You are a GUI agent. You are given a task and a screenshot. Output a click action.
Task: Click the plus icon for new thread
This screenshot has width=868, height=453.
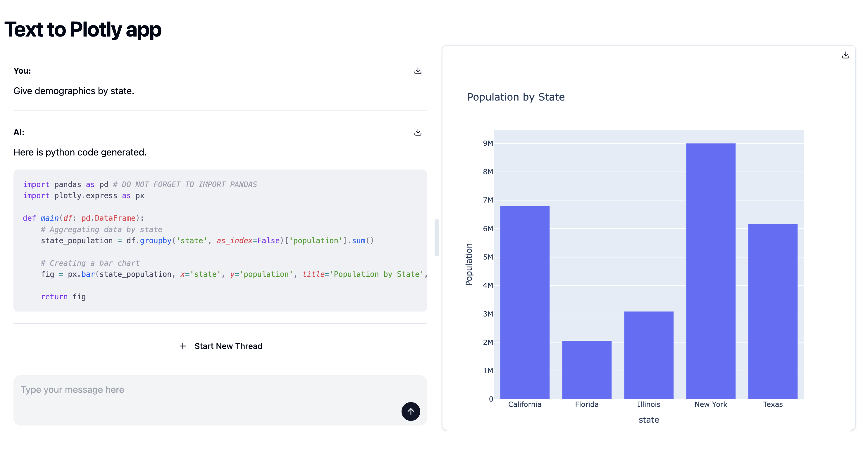[182, 346]
